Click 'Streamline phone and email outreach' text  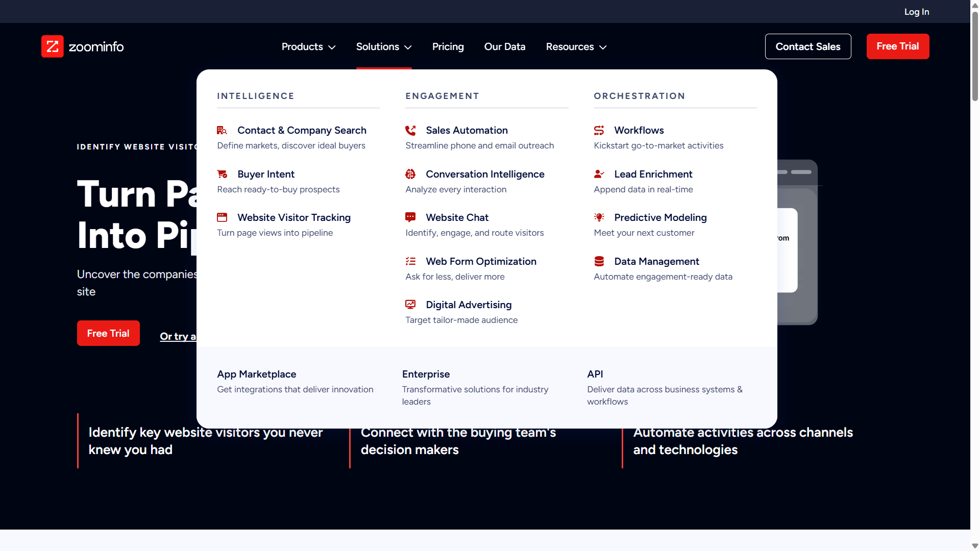coord(479,145)
